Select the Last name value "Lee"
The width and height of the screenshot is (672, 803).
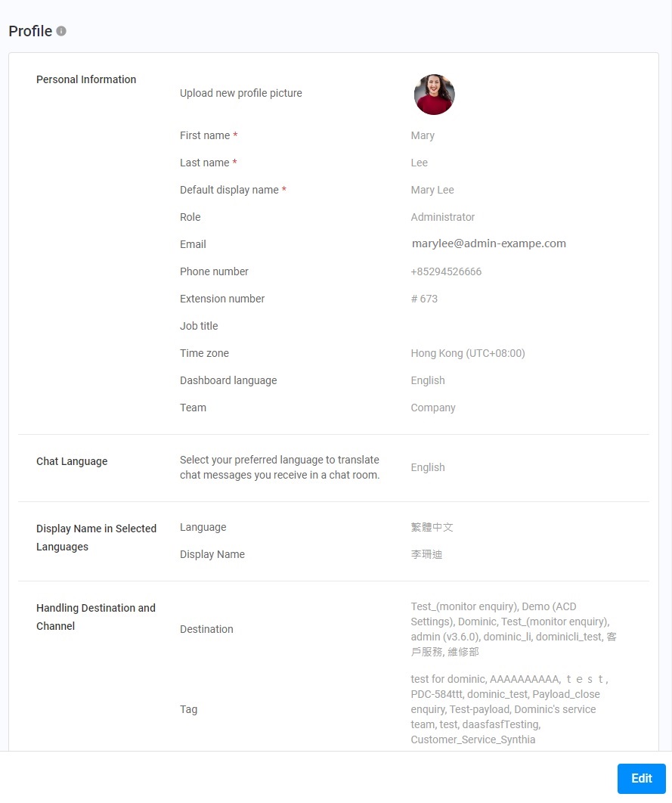pyautogui.click(x=420, y=163)
